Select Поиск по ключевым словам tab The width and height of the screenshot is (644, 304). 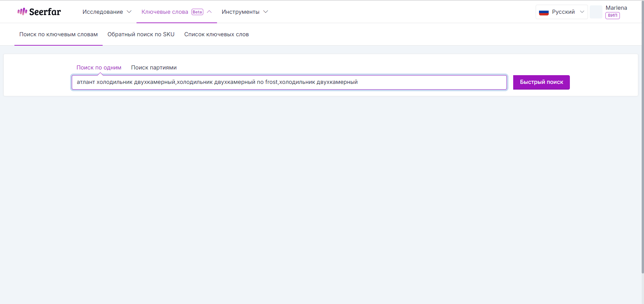[58, 34]
